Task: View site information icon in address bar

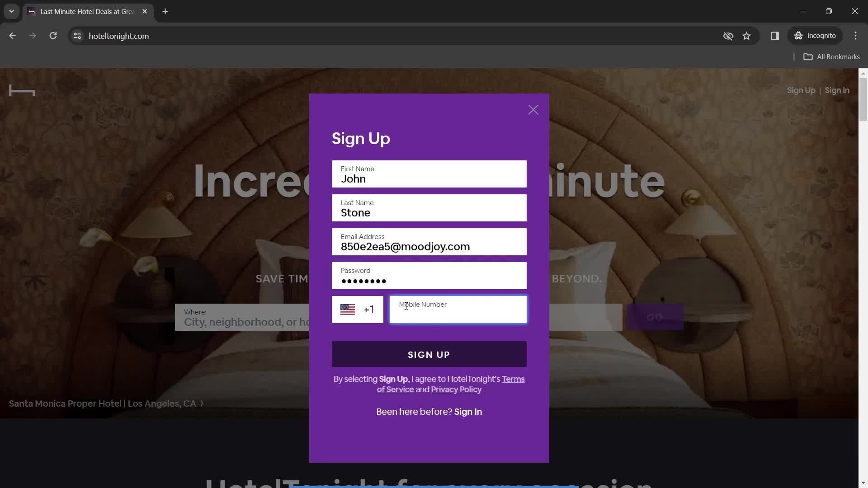Action: click(x=77, y=36)
